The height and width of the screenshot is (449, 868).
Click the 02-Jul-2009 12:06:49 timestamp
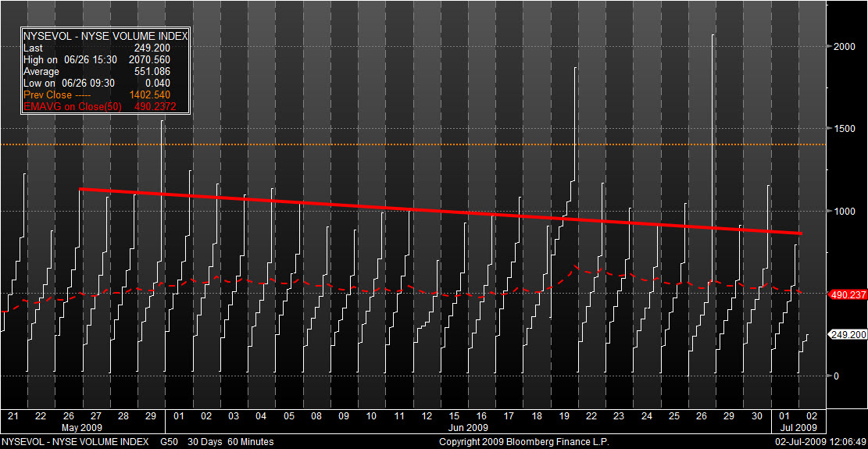(820, 442)
